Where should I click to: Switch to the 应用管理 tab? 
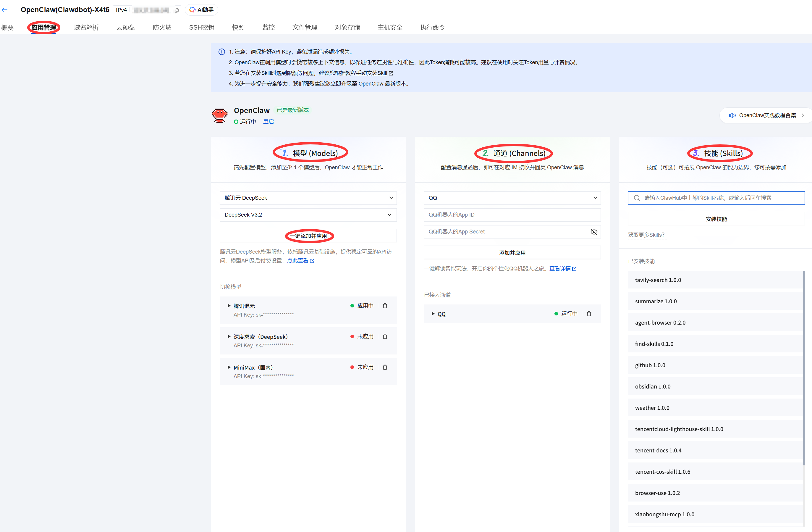click(x=44, y=27)
